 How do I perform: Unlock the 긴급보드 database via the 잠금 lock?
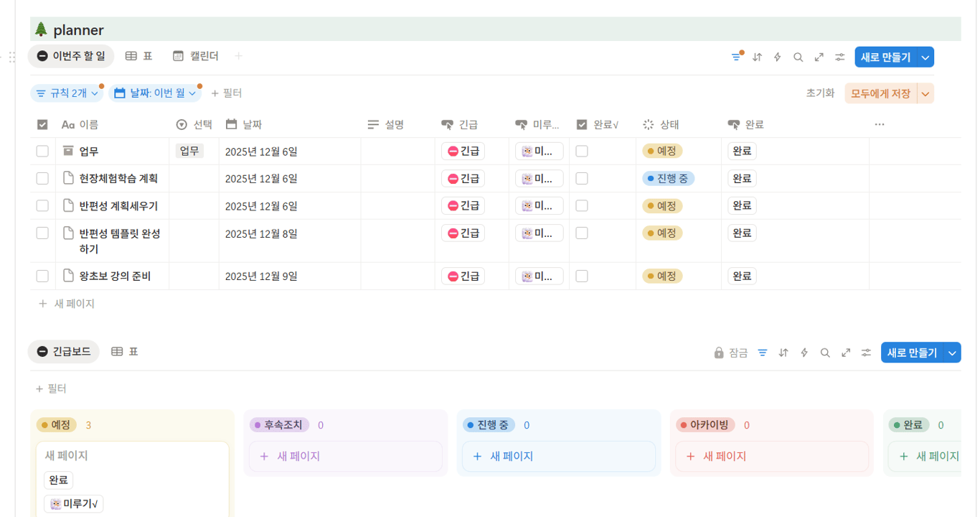(x=732, y=352)
